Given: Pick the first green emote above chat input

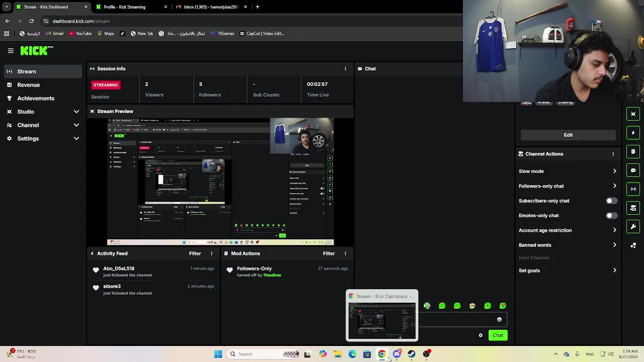Looking at the screenshot, I should click(427, 306).
